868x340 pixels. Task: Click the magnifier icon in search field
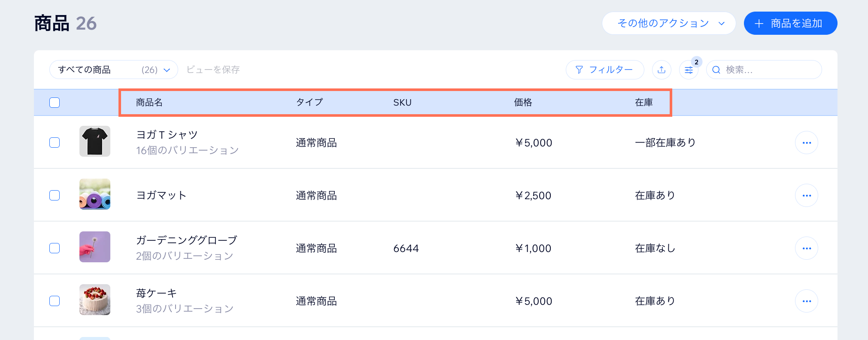pyautogui.click(x=716, y=70)
